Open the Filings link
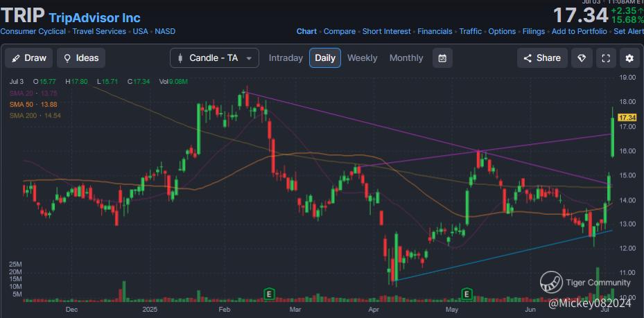Viewport: 644px width, 318px height. tap(534, 32)
